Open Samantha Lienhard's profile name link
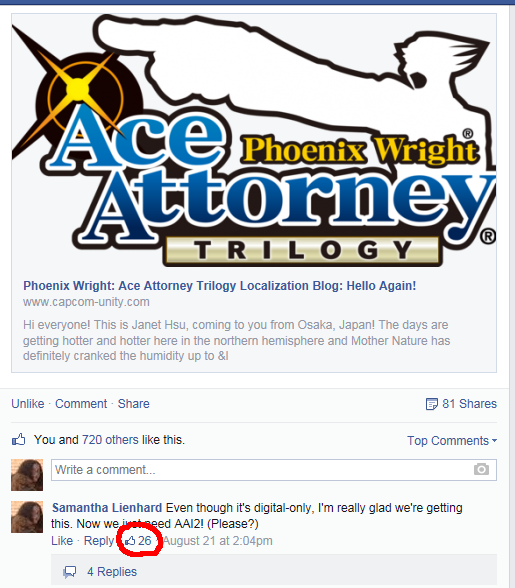 tap(107, 508)
